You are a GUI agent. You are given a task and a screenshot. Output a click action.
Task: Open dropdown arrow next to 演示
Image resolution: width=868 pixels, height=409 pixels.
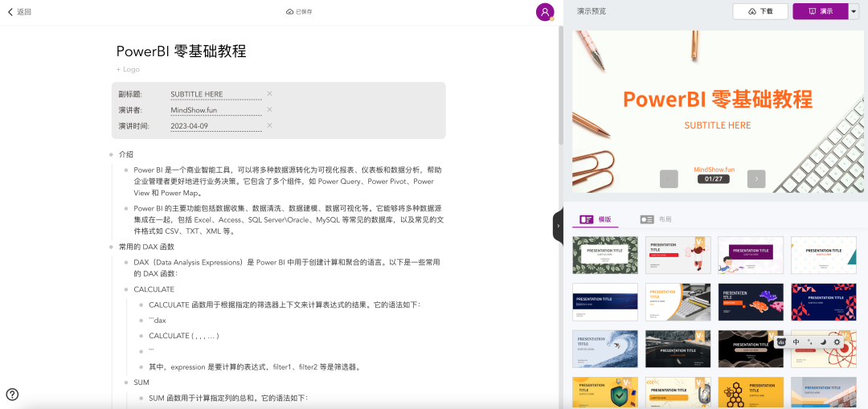(x=853, y=11)
